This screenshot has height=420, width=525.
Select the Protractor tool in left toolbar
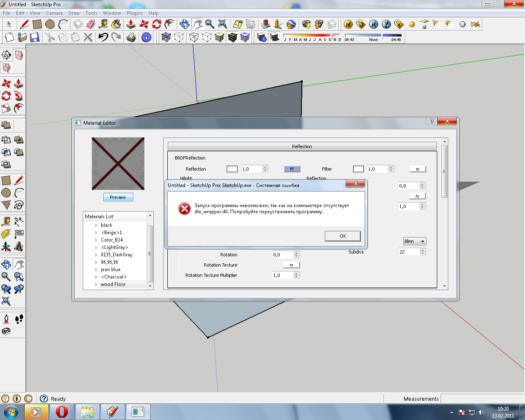point(6,234)
